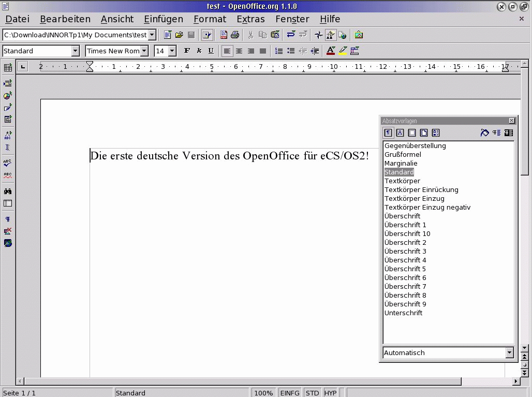Increase paragraph indent

point(315,51)
